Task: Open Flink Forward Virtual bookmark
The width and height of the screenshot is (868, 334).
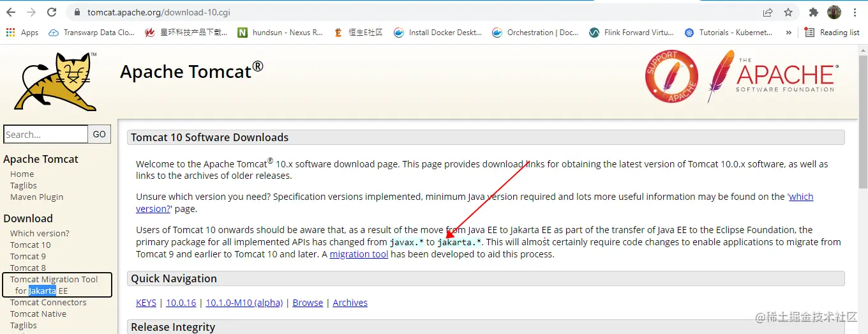Action: [x=631, y=33]
